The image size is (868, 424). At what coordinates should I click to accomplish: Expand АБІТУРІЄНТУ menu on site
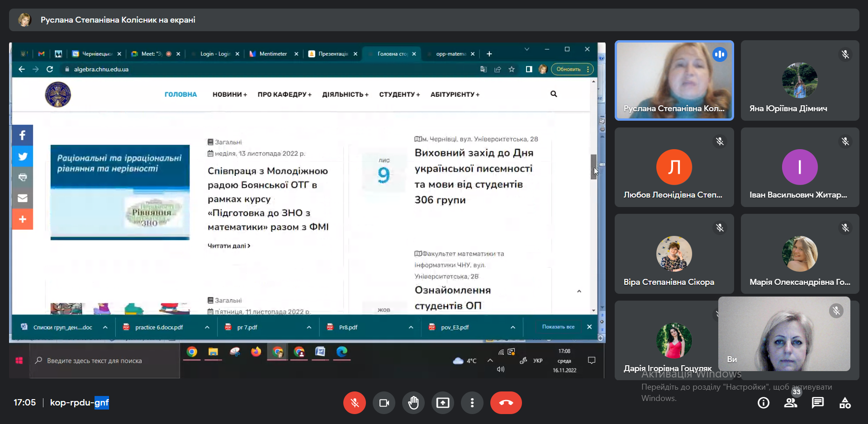coord(455,94)
